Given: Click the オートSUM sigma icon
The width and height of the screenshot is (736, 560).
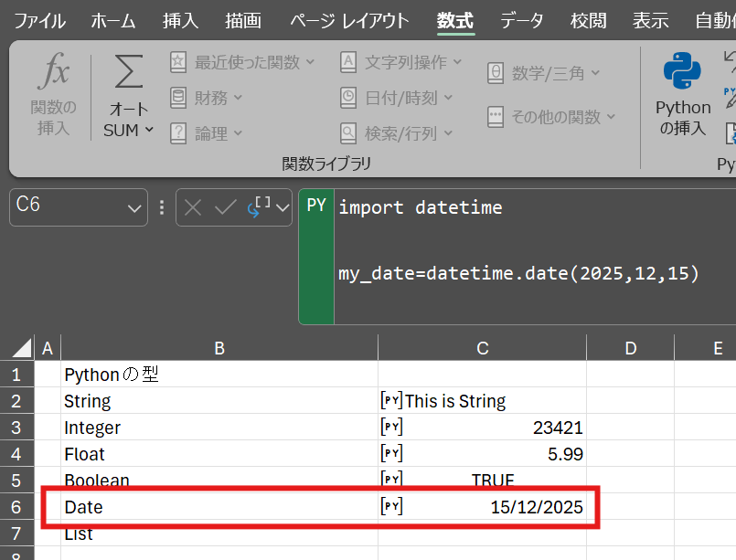Looking at the screenshot, I should [129, 71].
